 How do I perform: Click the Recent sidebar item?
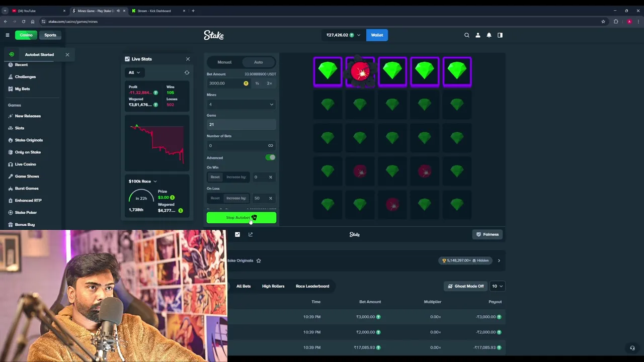click(x=21, y=65)
